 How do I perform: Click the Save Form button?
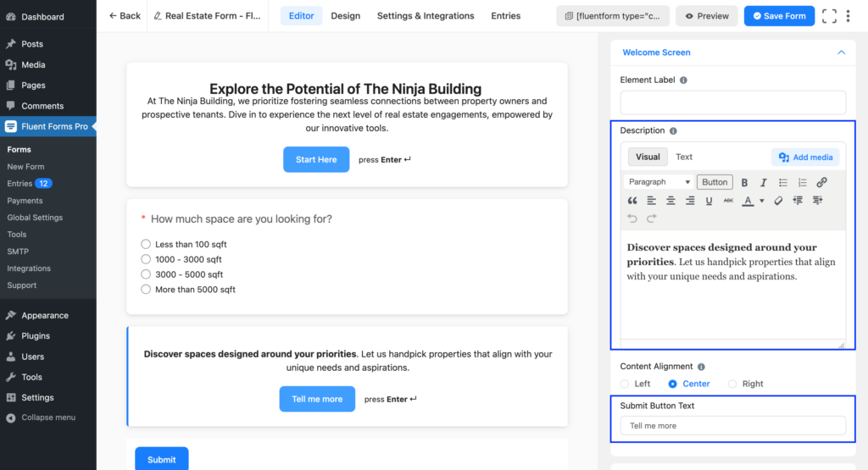pyautogui.click(x=779, y=16)
